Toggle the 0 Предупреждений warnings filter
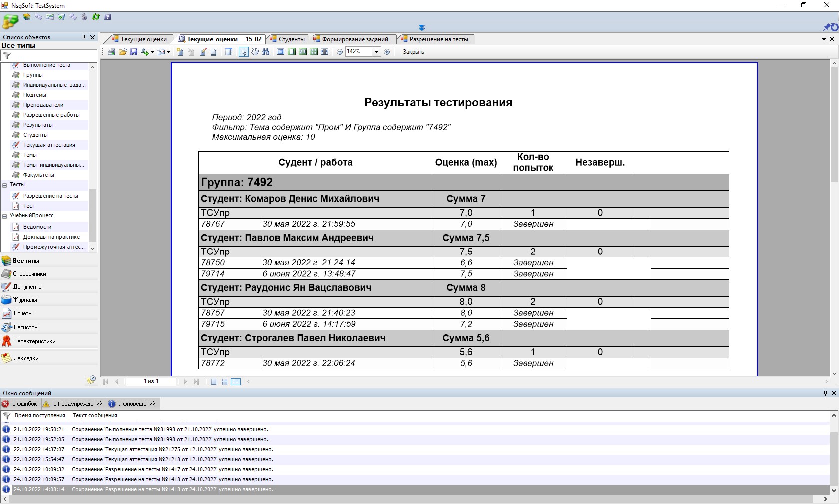The image size is (839, 504). coord(73,404)
